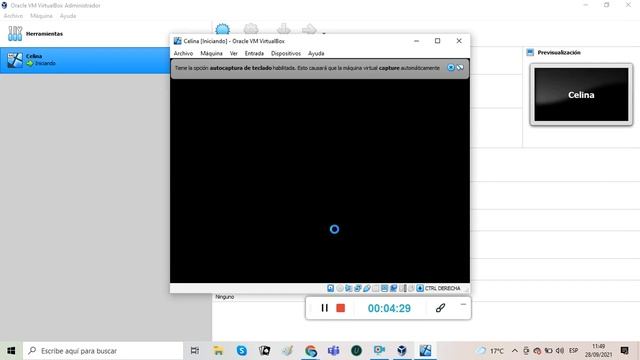Open the Windows Start menu
The height and width of the screenshot is (360, 640).
(x=11, y=351)
